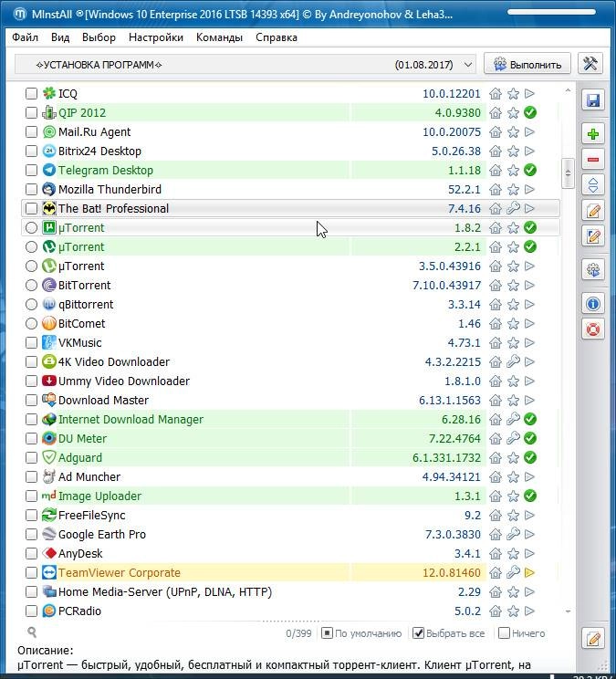The image size is (616, 679).
Task: Click star icon in Mail.Ru Agent row
Action: coord(513,132)
